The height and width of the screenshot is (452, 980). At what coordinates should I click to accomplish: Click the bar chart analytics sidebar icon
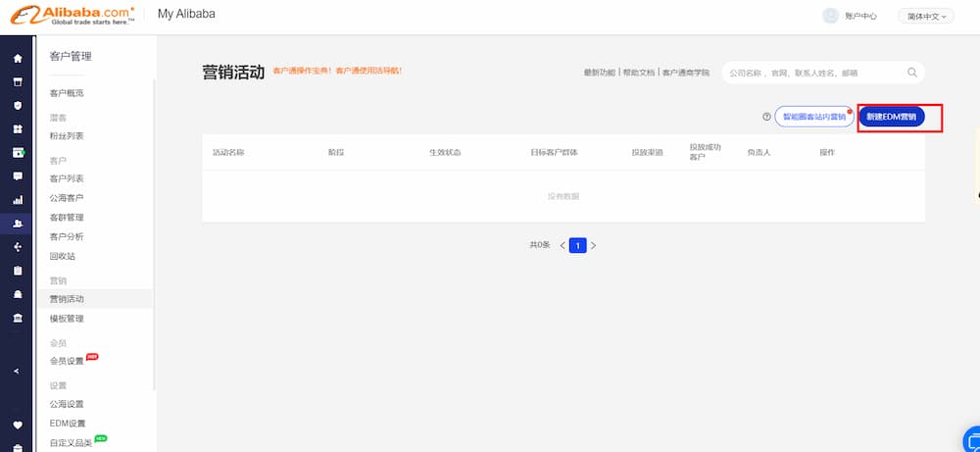pyautogui.click(x=17, y=200)
